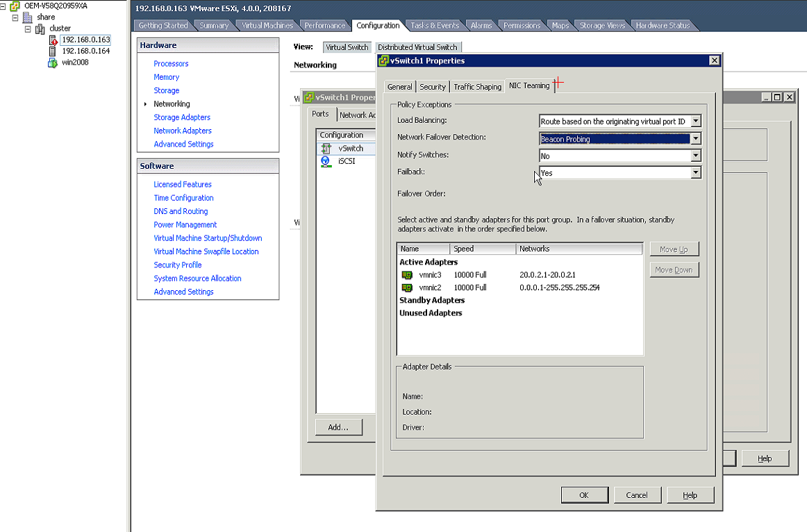Open the Power Management link
807x532 pixels.
tap(185, 225)
